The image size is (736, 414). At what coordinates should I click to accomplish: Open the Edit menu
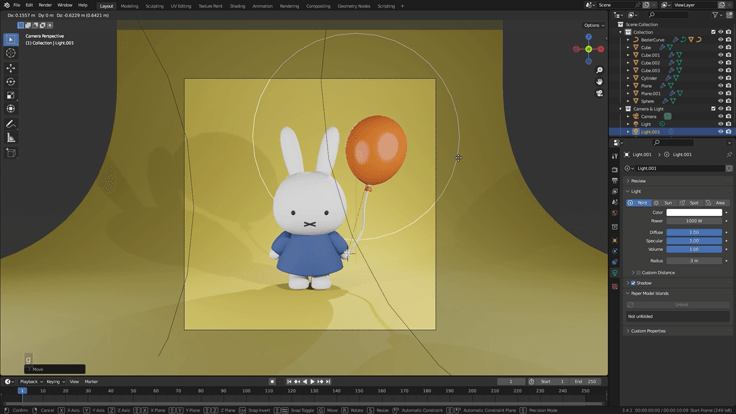(x=29, y=5)
